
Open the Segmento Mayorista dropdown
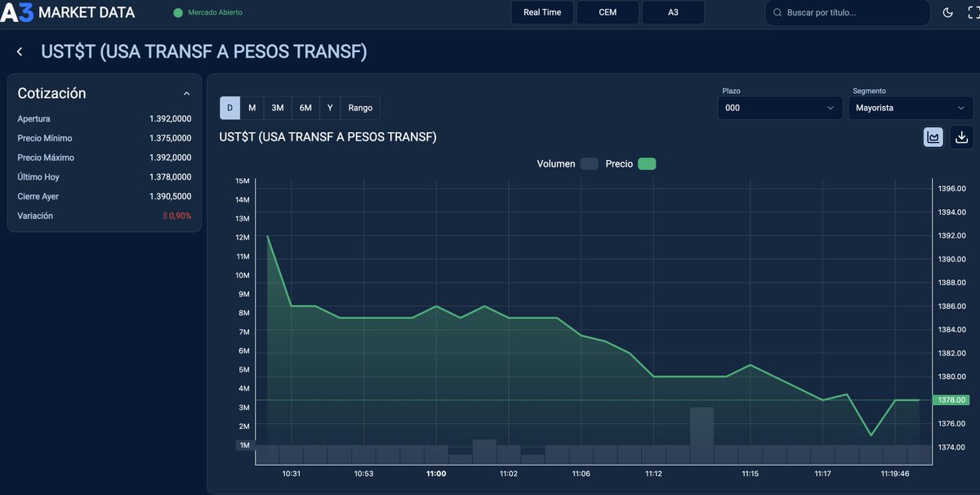tap(910, 108)
